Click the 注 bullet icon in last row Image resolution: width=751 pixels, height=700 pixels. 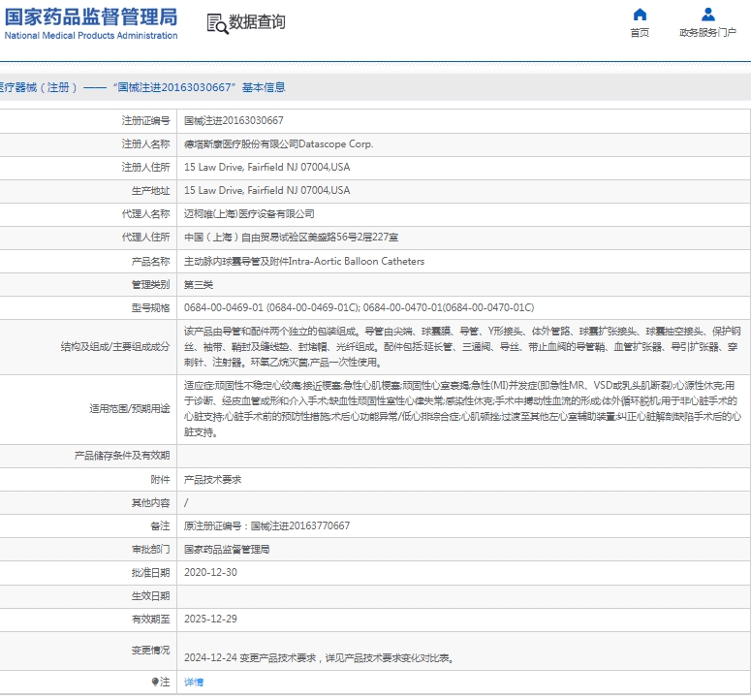155,682
